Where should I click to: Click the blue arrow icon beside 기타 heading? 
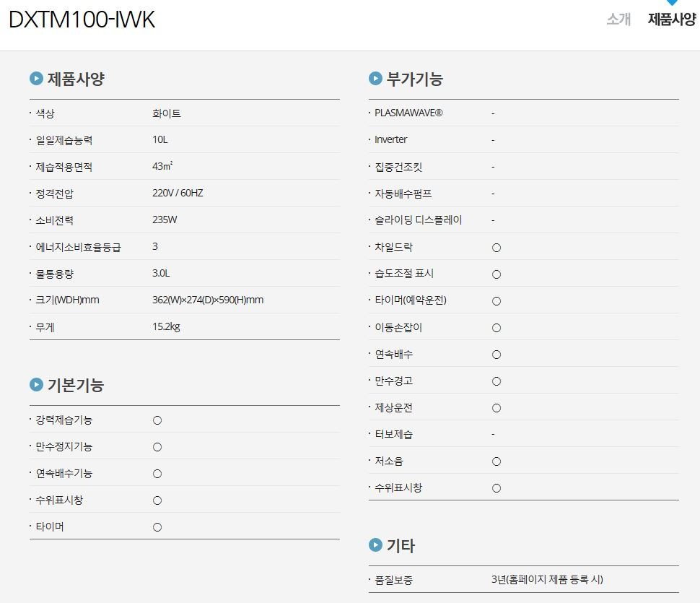point(375,545)
